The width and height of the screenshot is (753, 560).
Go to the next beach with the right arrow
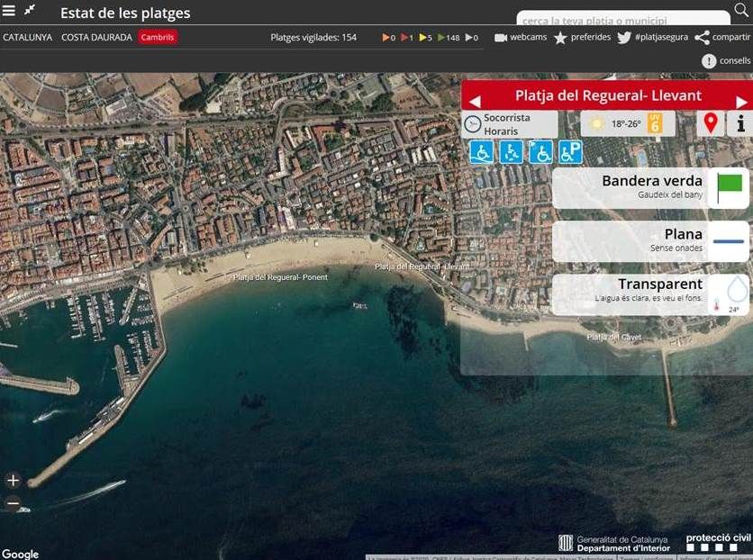coord(741,102)
